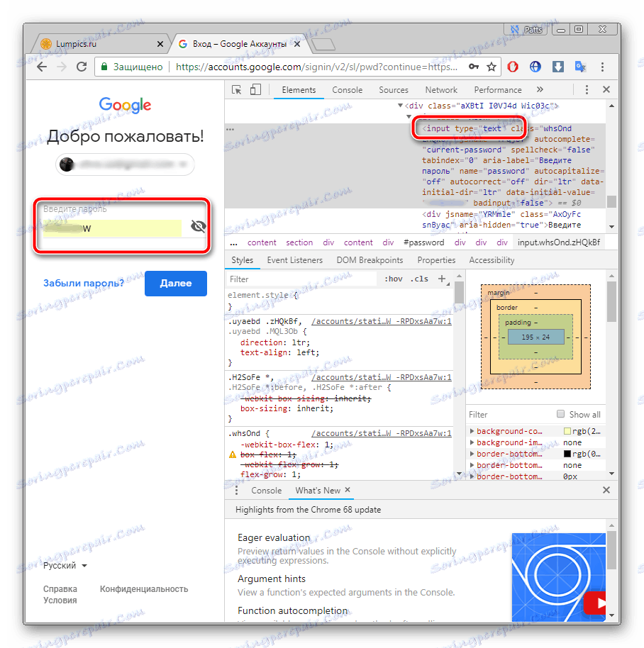Enable the Show all computed styles checkbox
644x648 pixels.
coord(560,413)
